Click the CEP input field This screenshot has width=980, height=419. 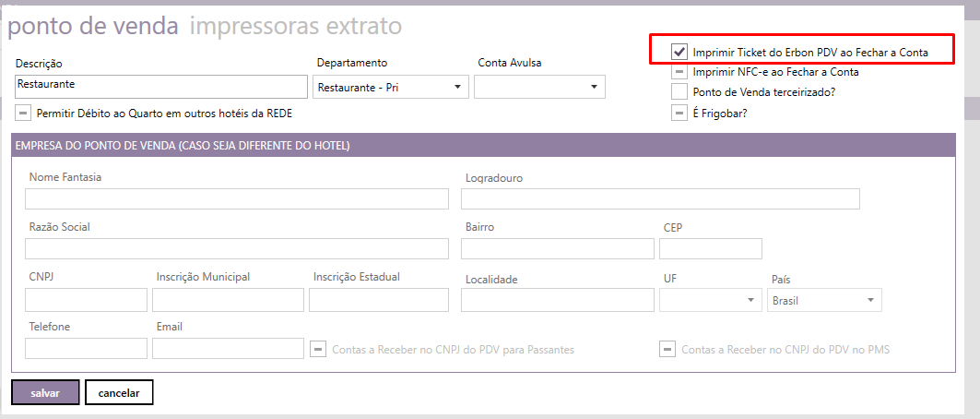tap(711, 249)
